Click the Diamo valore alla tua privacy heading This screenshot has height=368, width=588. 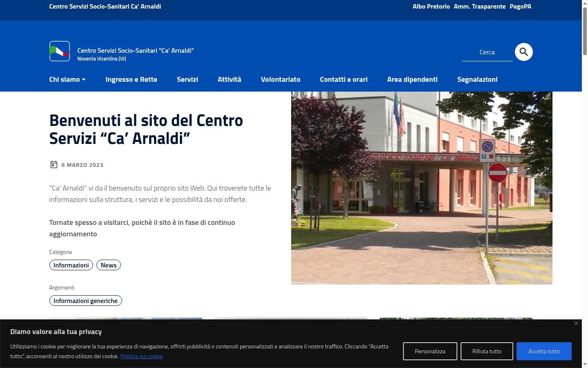pyautogui.click(x=56, y=332)
